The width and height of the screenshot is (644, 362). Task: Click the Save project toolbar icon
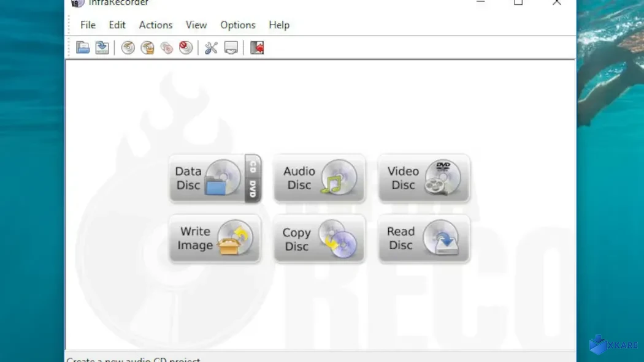pos(102,48)
